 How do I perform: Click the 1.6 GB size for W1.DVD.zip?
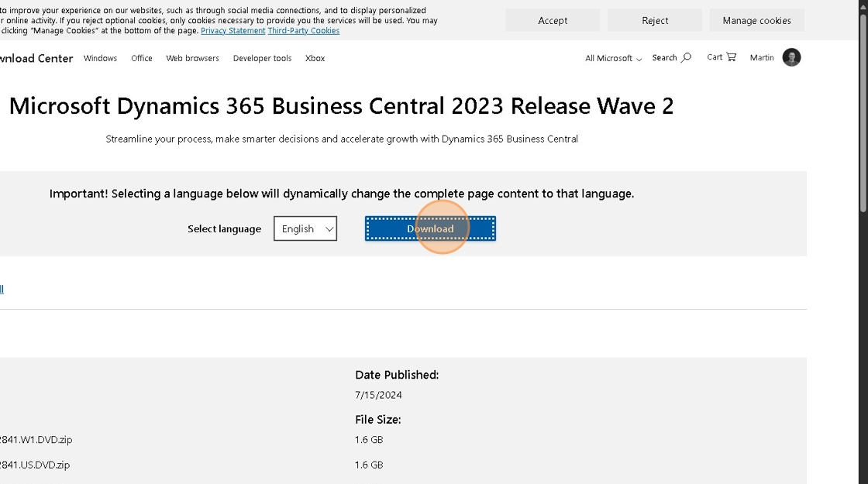point(369,440)
